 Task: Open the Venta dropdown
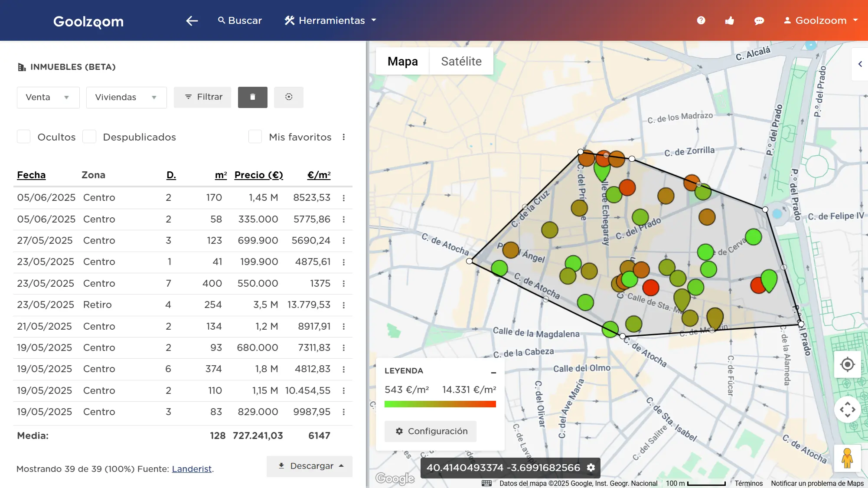click(x=48, y=97)
